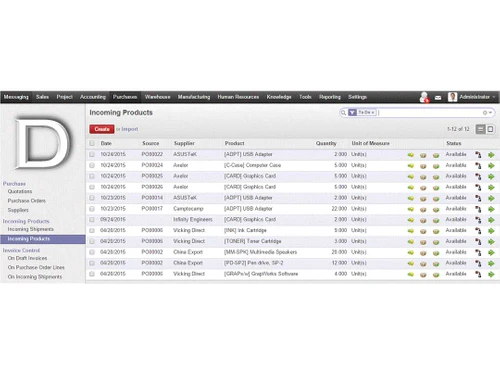
Task: Sort by the Quantity column header
Action: (326, 143)
